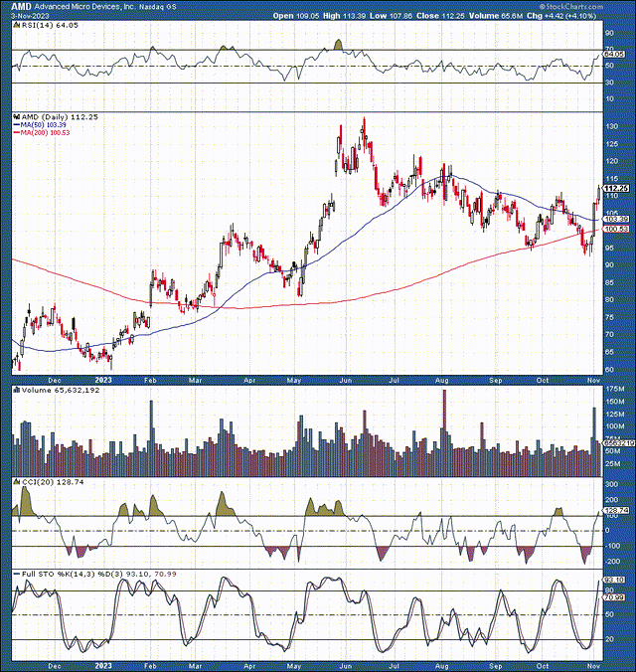Image resolution: width=636 pixels, height=672 pixels.
Task: Click the AMD (Daily) price legend
Action: pos(50,116)
